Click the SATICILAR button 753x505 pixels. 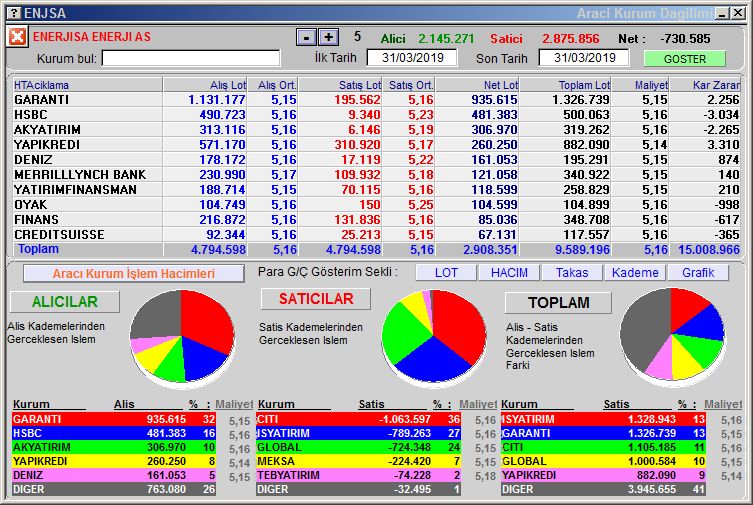(x=316, y=299)
